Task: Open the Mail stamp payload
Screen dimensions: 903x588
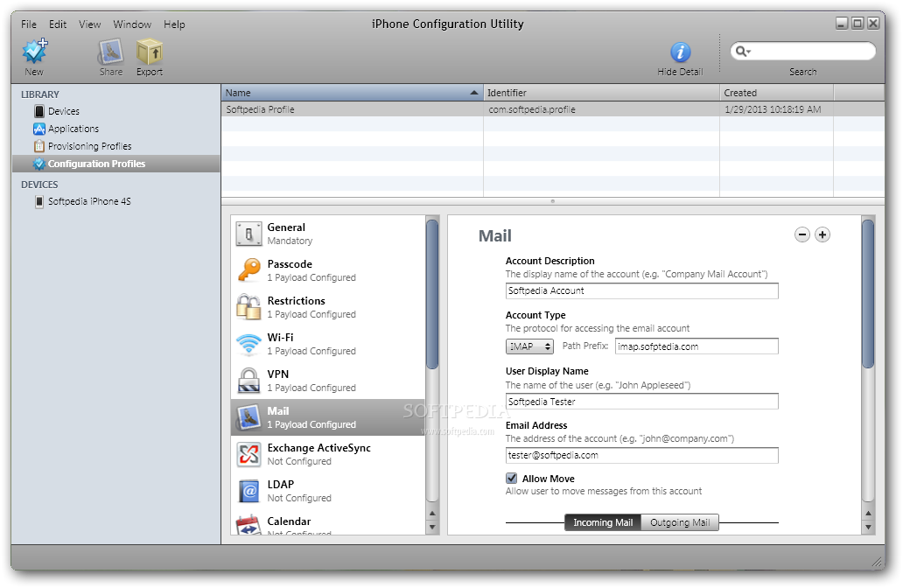Action: (x=328, y=417)
